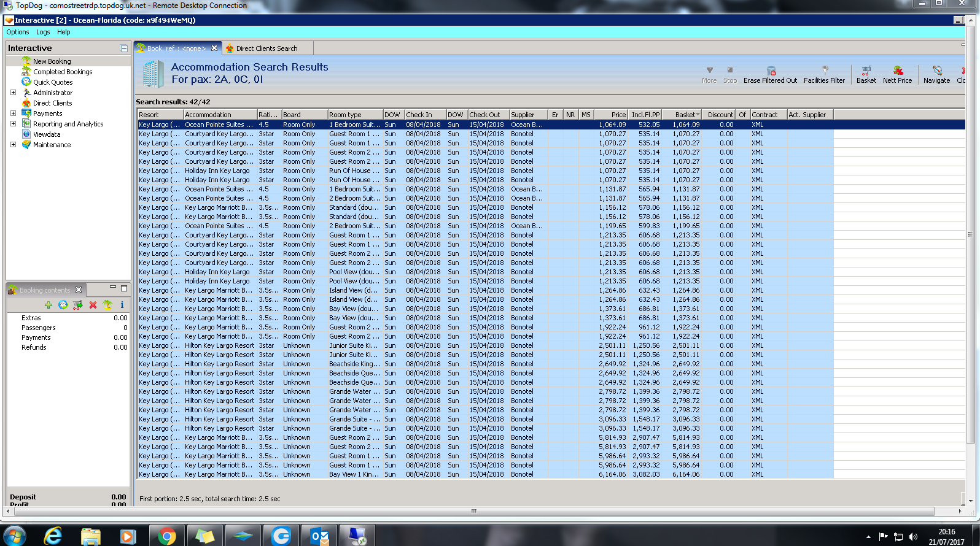Expand the Maintenance tree node
980x546 pixels.
13,145
